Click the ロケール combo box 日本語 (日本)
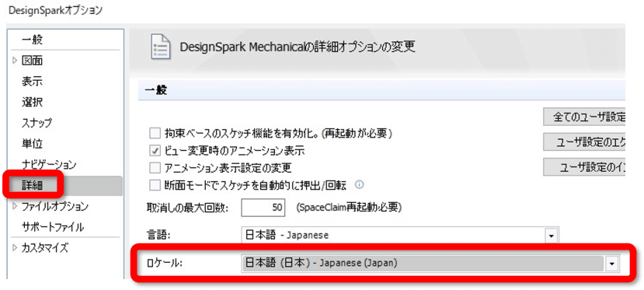The image size is (644, 290). pyautogui.click(x=430, y=264)
